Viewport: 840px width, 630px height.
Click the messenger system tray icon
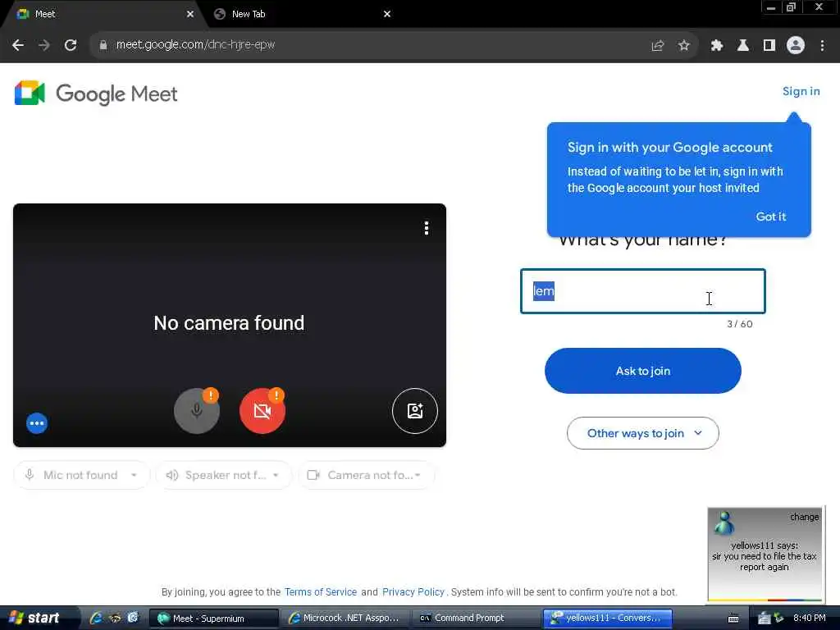pos(779,619)
